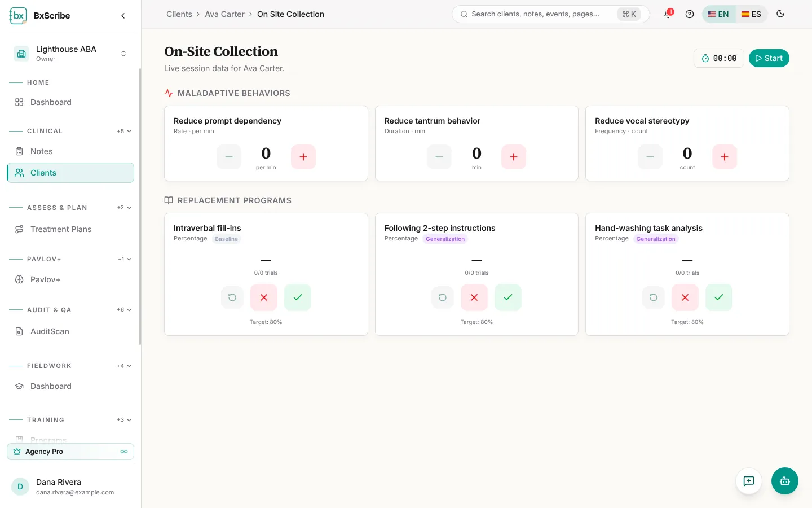
Task: Click the search clients, notes, events field
Action: 550,14
